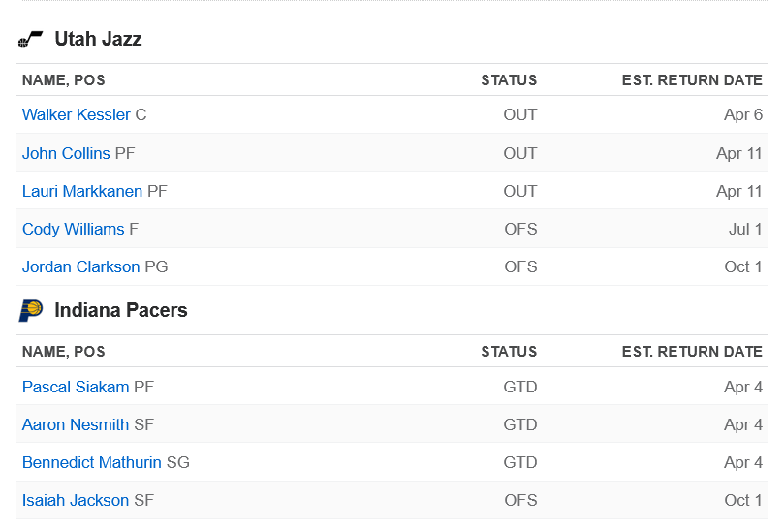Click the Pacers table NAME, POS header

pos(64,352)
